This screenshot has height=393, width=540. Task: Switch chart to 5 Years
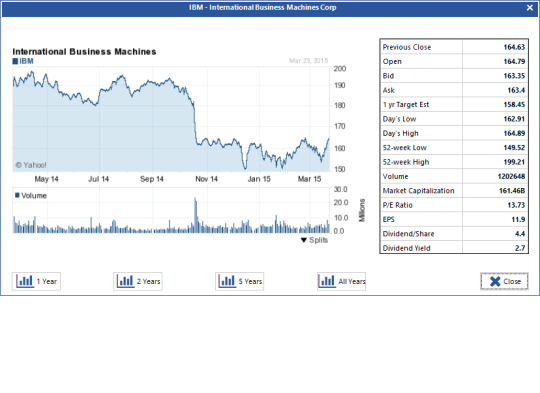click(240, 281)
